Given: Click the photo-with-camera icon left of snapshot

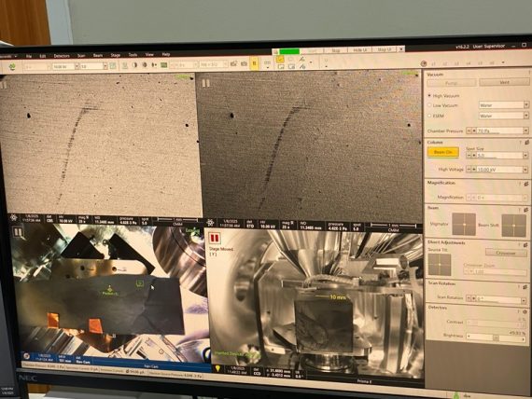Looking at the screenshot, I should [x=233, y=63].
